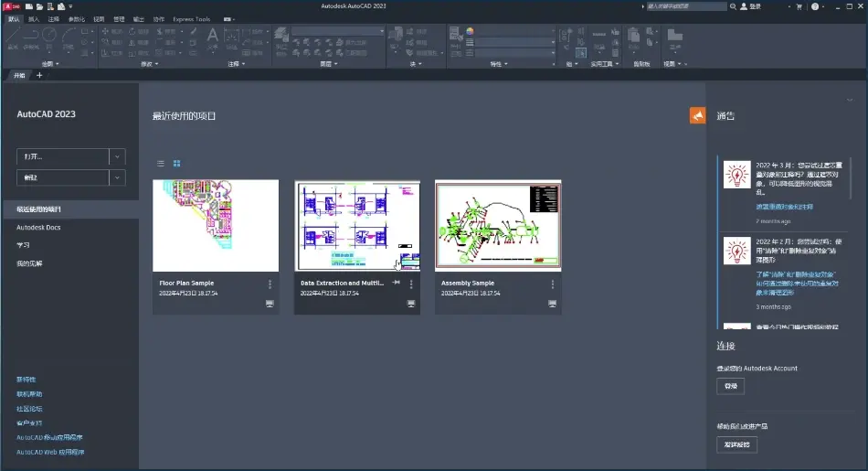Image resolution: width=868 pixels, height=471 pixels.
Task: Click the help question mark icon
Action: point(815,6)
